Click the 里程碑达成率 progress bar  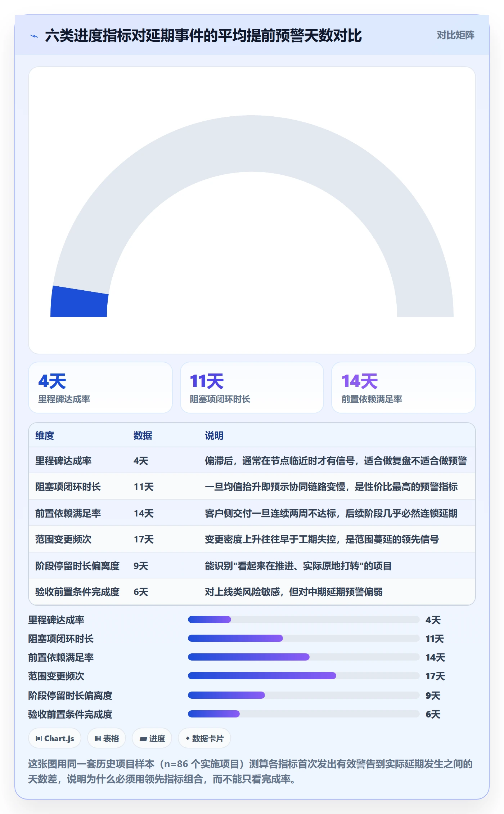coord(304,620)
